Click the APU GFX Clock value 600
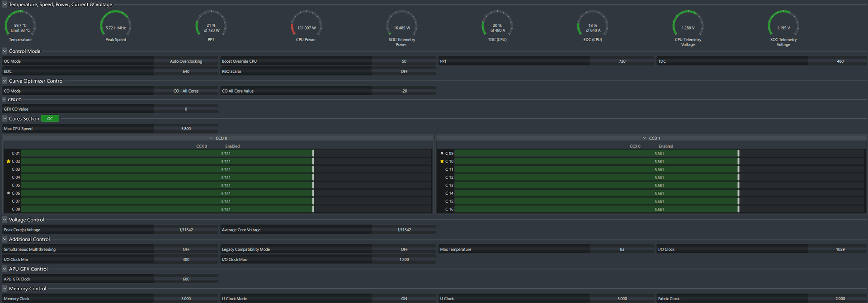 [x=186, y=279]
